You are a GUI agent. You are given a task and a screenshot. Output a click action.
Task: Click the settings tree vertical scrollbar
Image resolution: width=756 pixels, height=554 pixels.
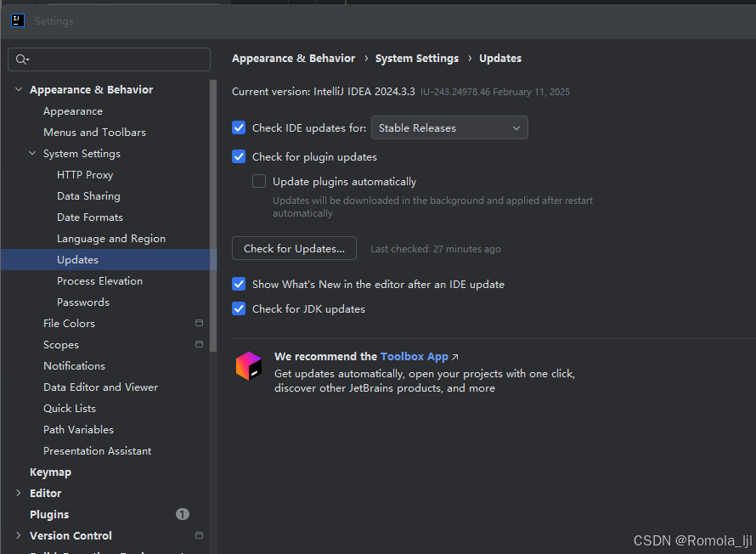[x=213, y=216]
